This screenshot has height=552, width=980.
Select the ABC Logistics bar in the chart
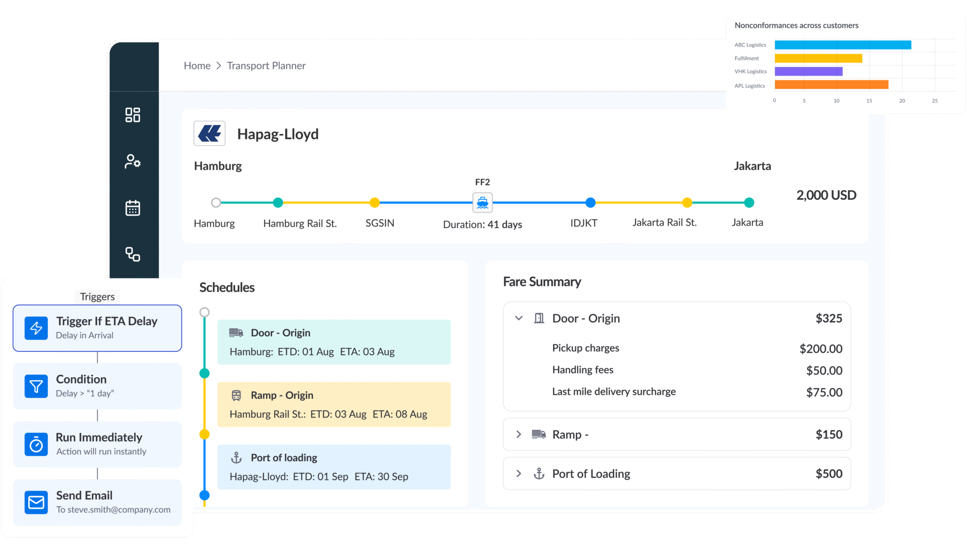click(x=842, y=45)
